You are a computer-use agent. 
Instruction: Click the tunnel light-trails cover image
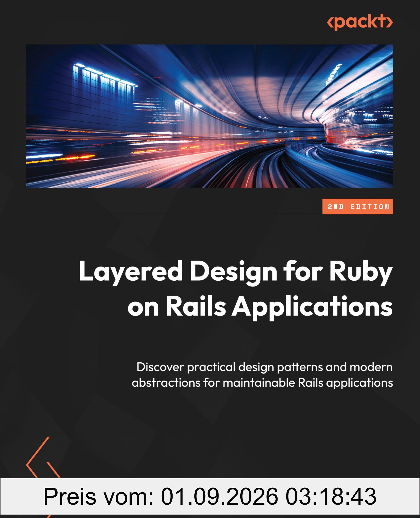coord(210,116)
